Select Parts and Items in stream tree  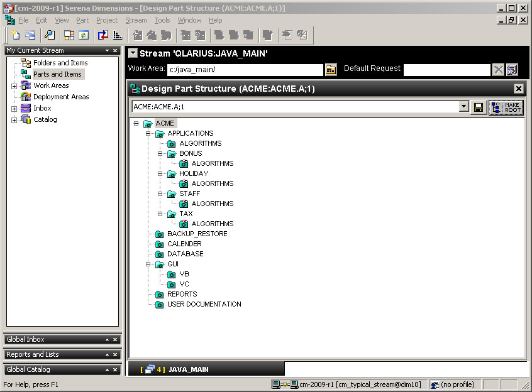coord(57,74)
